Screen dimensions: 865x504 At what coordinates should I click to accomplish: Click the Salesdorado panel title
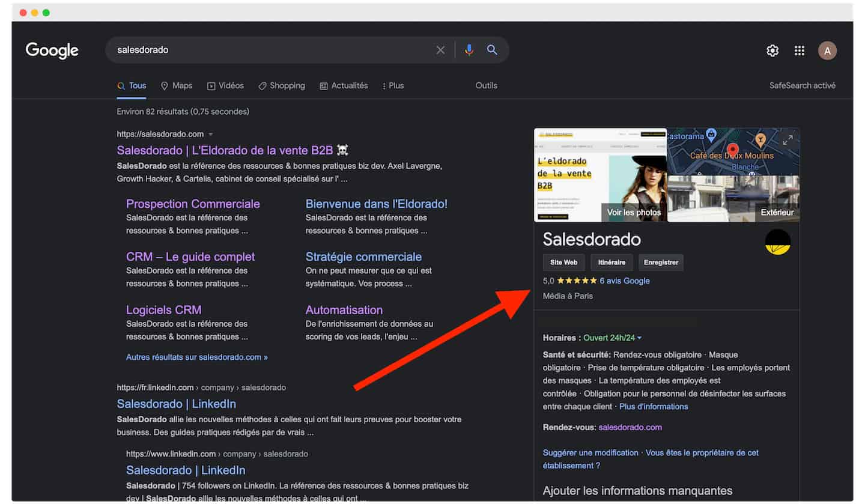coord(592,239)
